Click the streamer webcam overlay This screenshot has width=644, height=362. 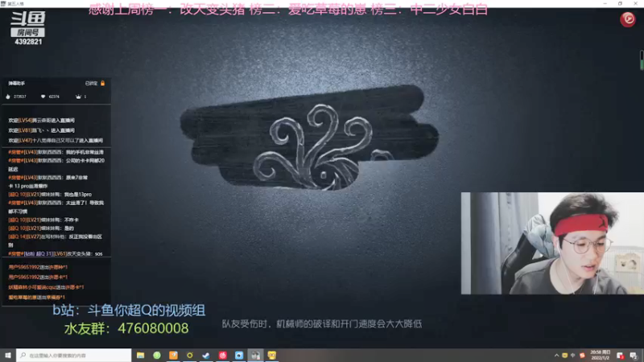552,243
